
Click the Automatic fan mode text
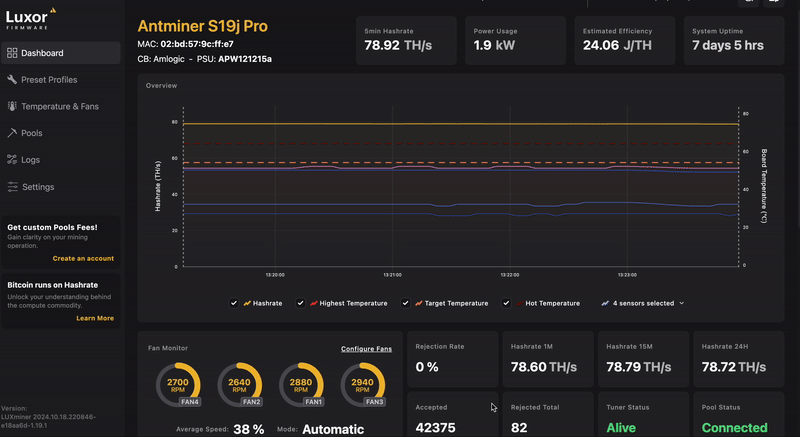(333, 429)
